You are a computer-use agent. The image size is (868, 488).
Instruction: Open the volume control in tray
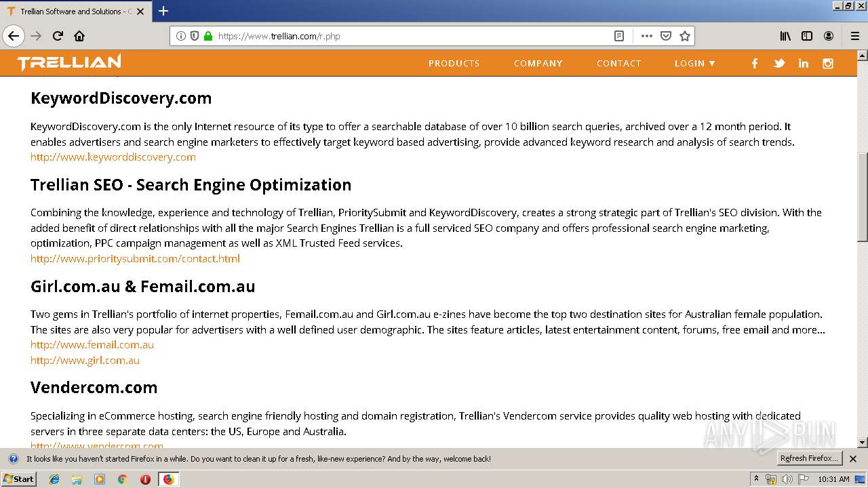tap(787, 479)
